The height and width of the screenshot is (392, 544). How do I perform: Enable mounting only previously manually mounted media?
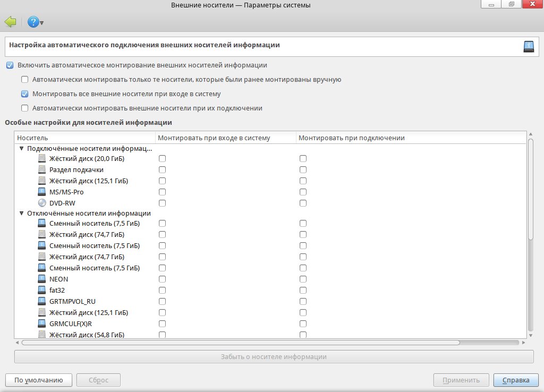(x=24, y=80)
